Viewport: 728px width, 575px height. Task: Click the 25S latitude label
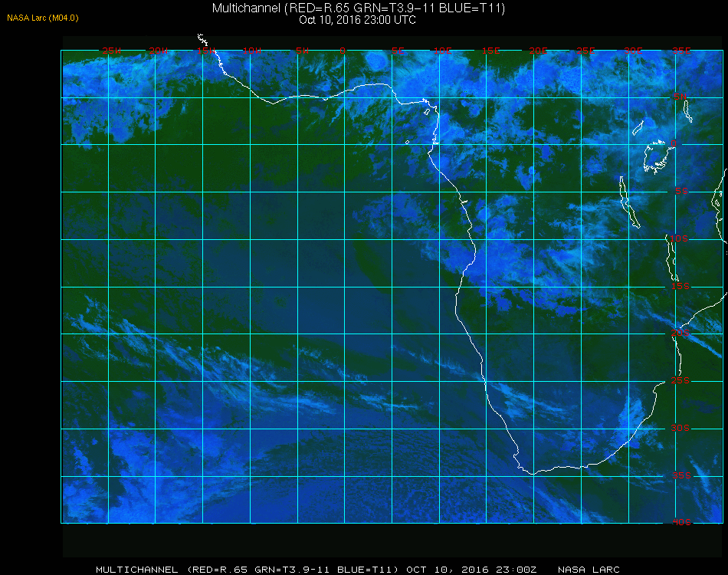[680, 380]
